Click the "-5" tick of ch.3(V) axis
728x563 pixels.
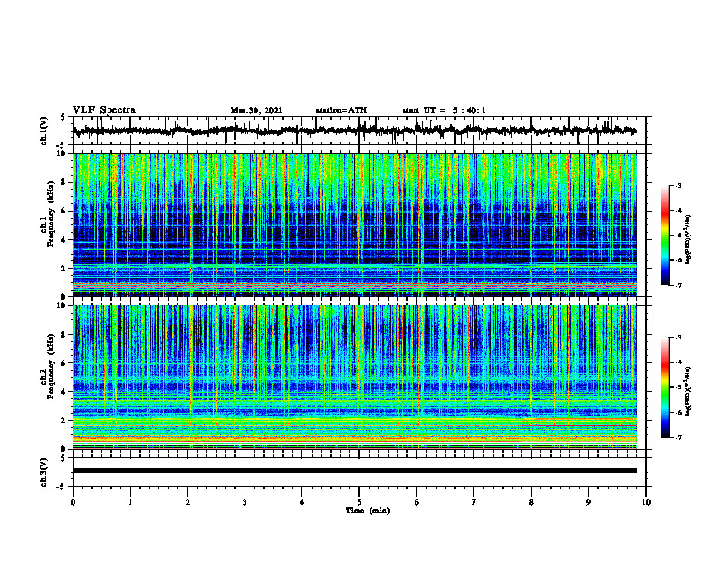pos(61,487)
